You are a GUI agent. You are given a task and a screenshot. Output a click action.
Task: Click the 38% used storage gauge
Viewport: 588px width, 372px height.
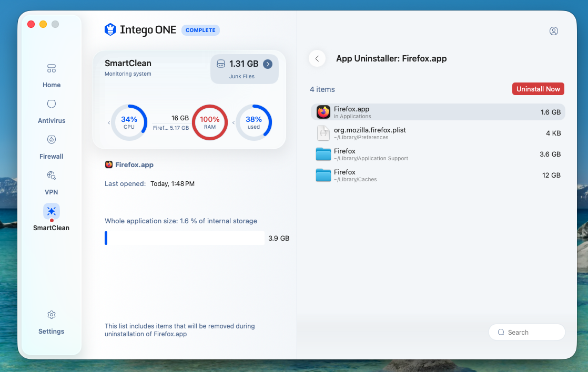(254, 122)
